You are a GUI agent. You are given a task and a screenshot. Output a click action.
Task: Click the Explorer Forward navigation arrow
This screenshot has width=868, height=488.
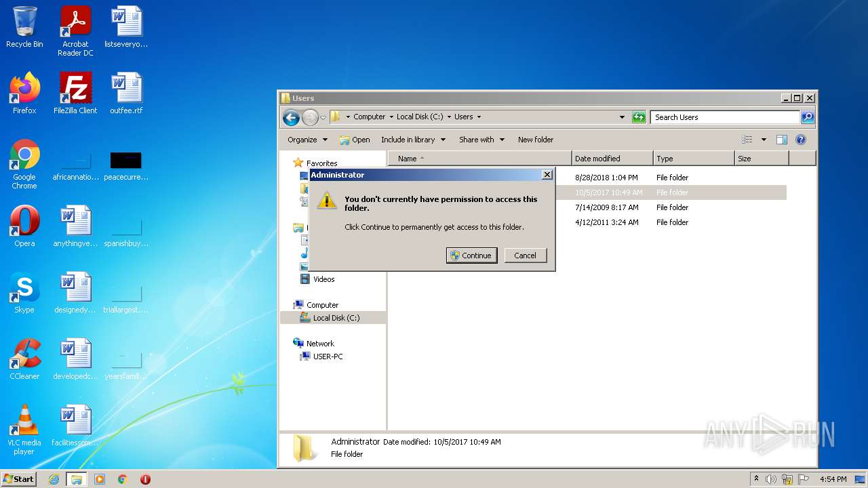pyautogui.click(x=310, y=117)
